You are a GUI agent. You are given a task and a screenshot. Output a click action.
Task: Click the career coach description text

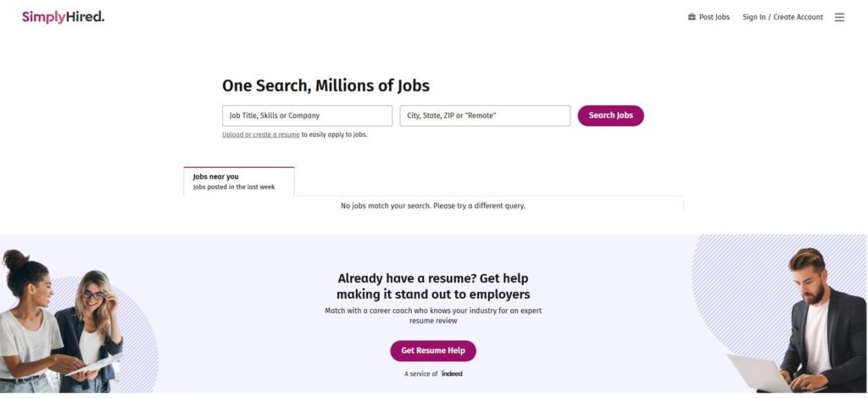coord(433,316)
